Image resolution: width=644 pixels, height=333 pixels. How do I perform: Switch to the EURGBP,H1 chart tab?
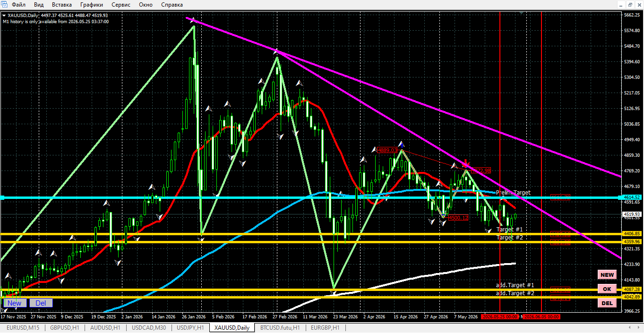coord(325,327)
